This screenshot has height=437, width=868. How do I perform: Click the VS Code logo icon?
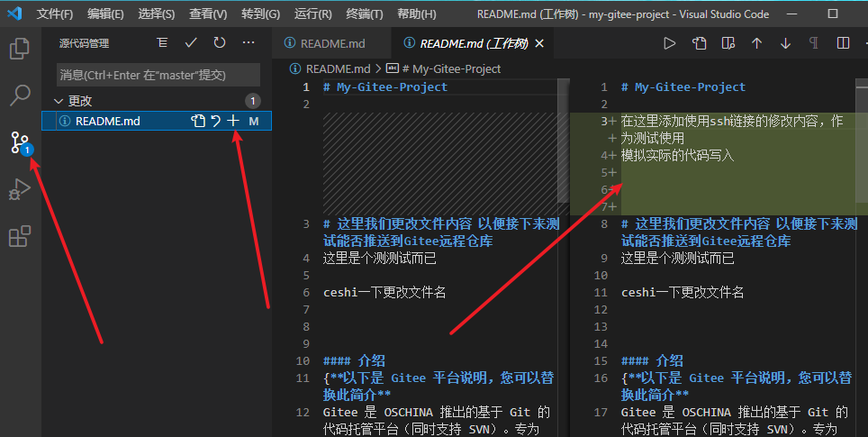click(15, 14)
